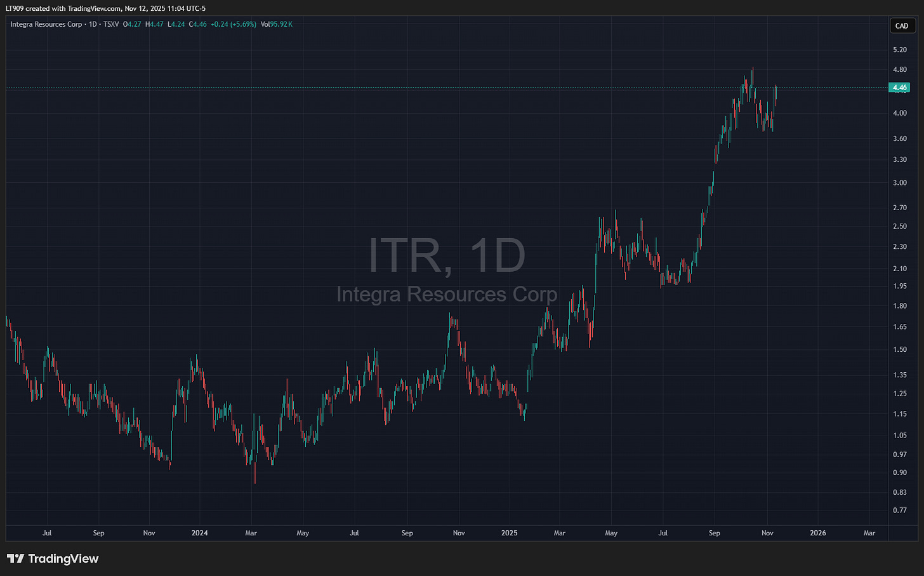Image resolution: width=924 pixels, height=576 pixels.
Task: Click the 1.35 price axis label
Action: pyautogui.click(x=899, y=375)
